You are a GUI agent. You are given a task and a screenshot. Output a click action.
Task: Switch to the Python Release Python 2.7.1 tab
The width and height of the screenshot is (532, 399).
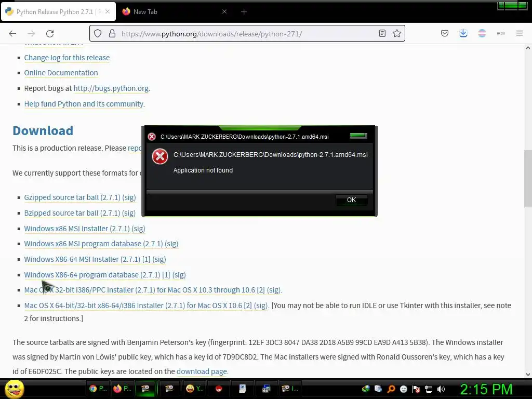(58, 12)
